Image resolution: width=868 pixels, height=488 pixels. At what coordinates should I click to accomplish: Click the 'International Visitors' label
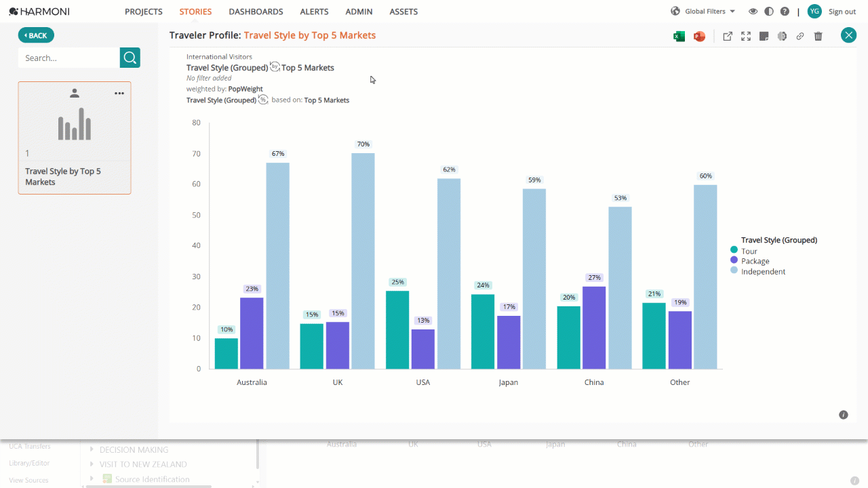tap(219, 57)
